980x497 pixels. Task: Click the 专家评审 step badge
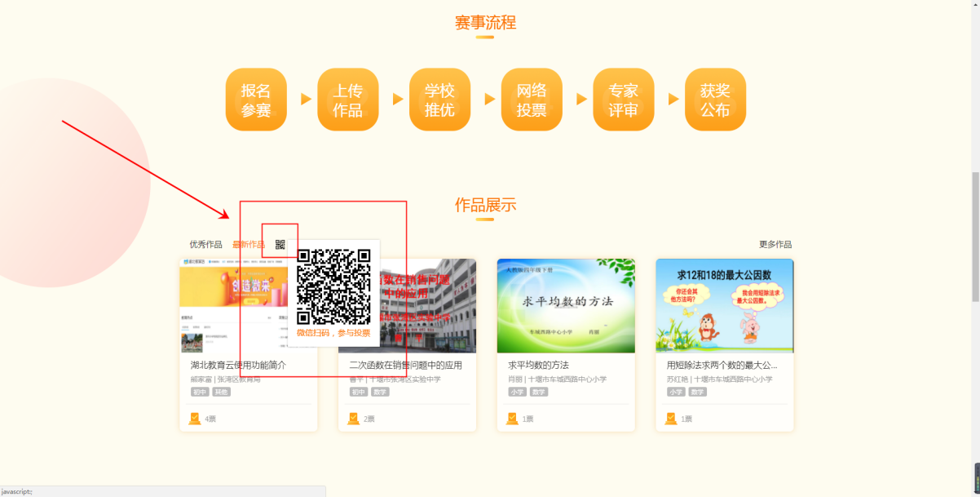[624, 100]
